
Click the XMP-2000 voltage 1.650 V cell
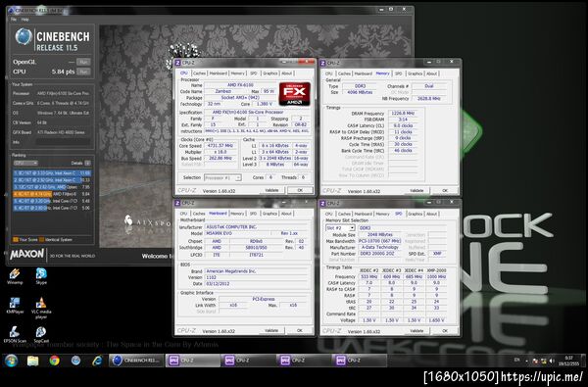pyautogui.click(x=436, y=320)
